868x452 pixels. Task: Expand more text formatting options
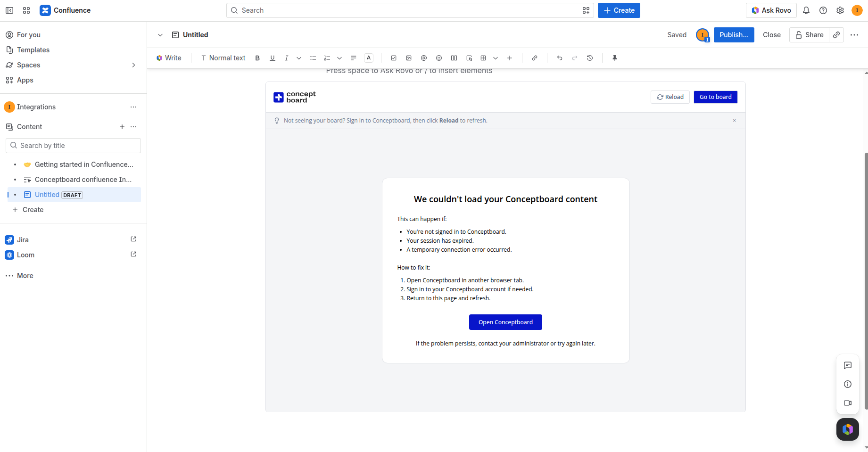pos(299,58)
